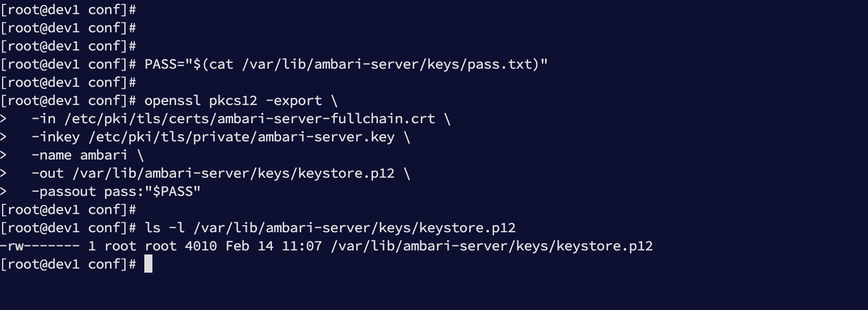Screen dimensions: 868x310
Task: Click the -out option flag
Action: (x=47, y=173)
